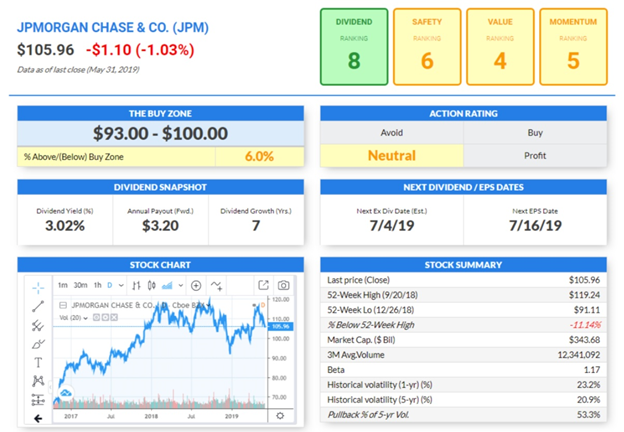624x432 pixels.
Task: Click the -11.14% below 52-week high value
Action: 585,325
